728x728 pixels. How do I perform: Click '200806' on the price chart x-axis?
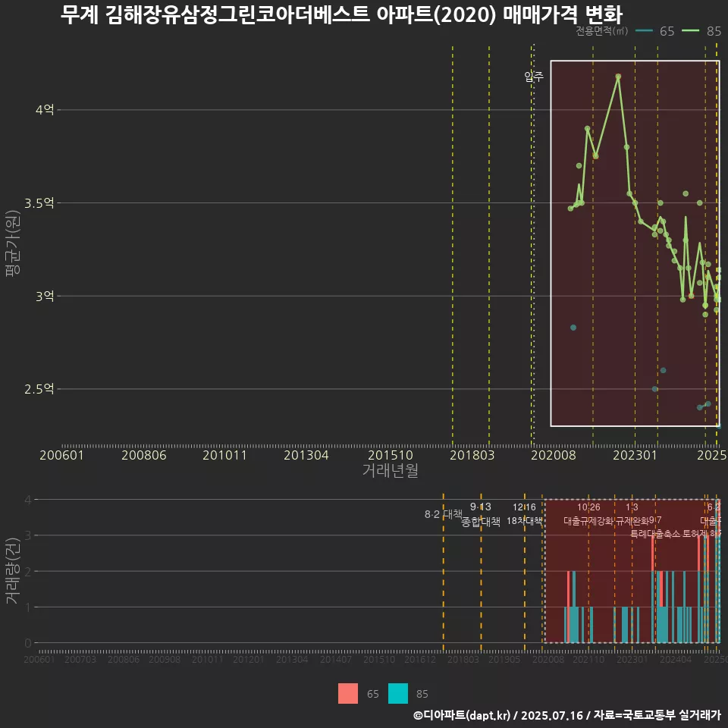coord(144,455)
